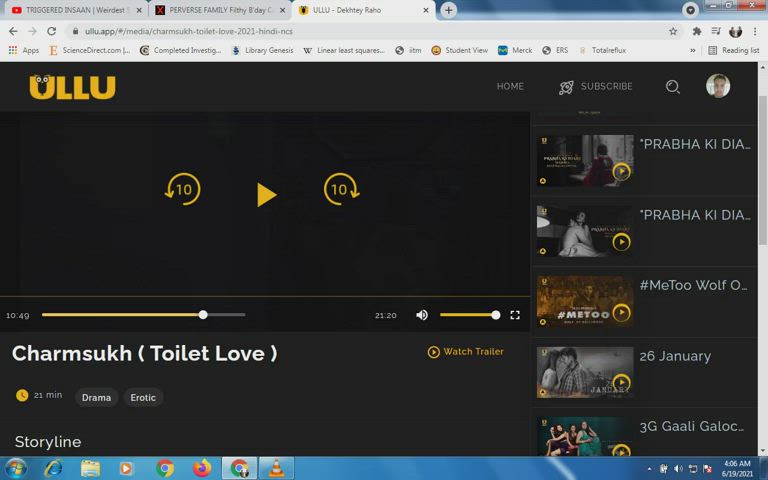
Task: Go to HOME in site navigation
Action: pos(510,86)
